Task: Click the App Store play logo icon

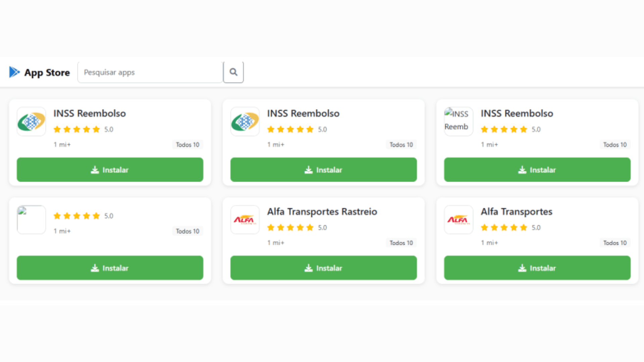Action: point(14,72)
